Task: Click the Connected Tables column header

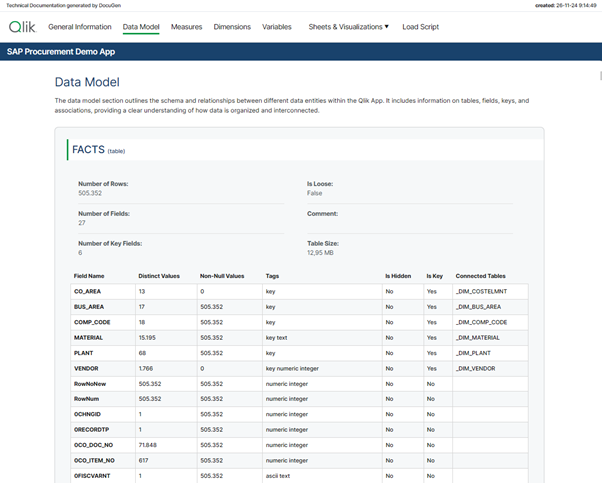Action: 480,276
